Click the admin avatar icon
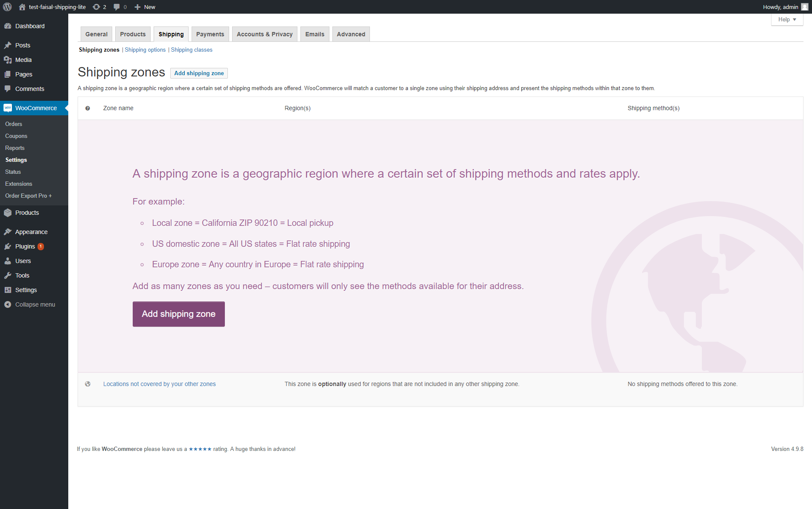The width and height of the screenshot is (812, 509). 804,7
